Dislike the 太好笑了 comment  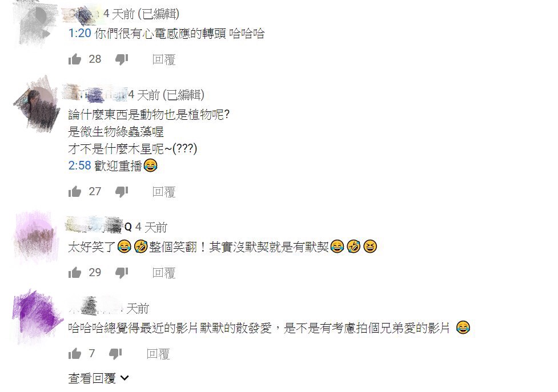coord(122,273)
